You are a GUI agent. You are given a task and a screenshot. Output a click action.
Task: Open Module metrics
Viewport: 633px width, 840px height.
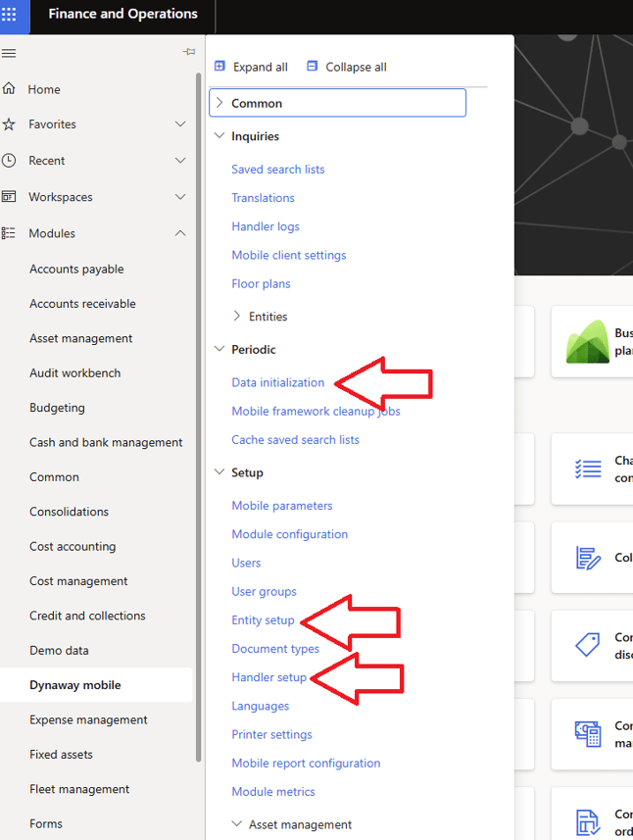(273, 792)
